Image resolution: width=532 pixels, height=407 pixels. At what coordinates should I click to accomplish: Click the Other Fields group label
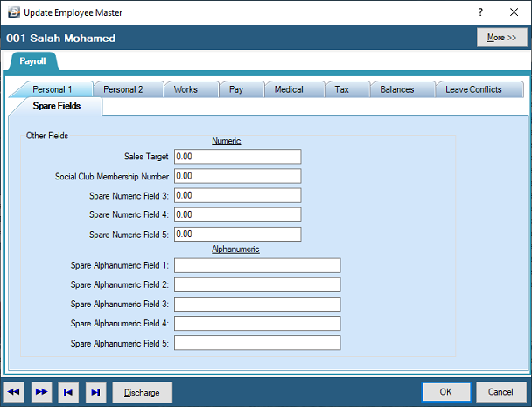47,136
